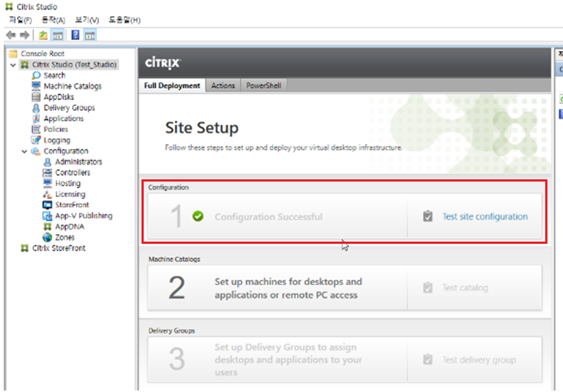Image resolution: width=563 pixels, height=392 pixels.
Task: Click the Controllers icon in tree
Action: [x=47, y=173]
